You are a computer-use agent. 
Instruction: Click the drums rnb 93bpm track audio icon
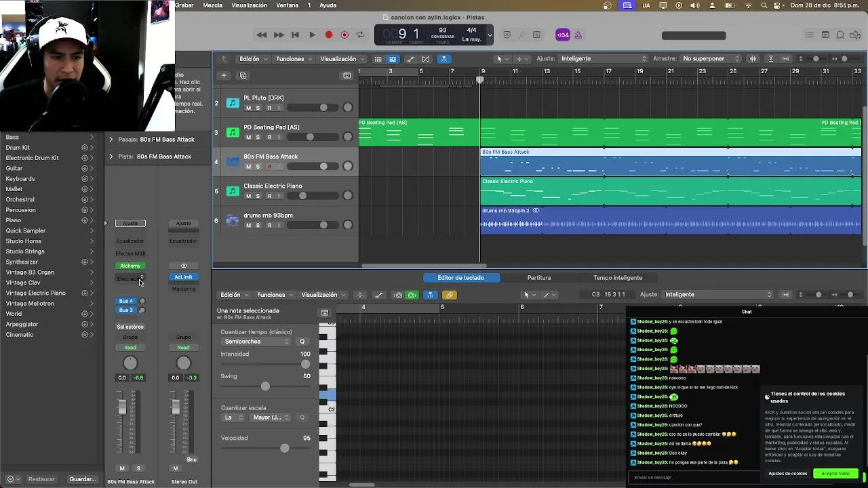(x=233, y=220)
